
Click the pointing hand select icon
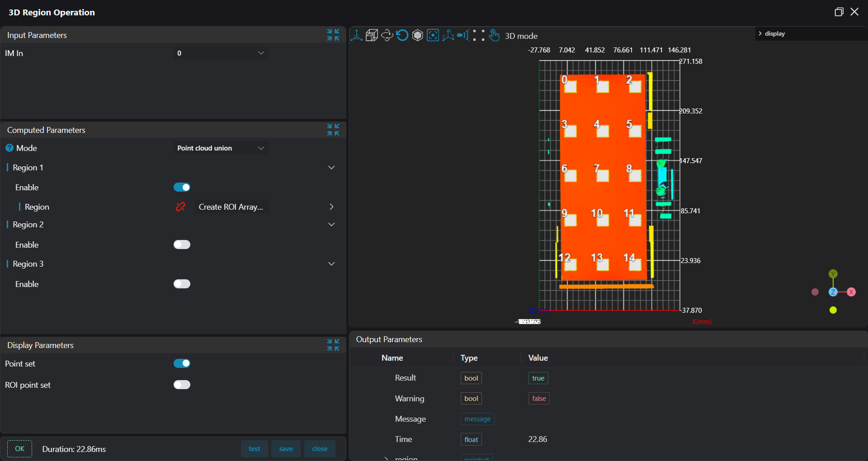pyautogui.click(x=494, y=36)
